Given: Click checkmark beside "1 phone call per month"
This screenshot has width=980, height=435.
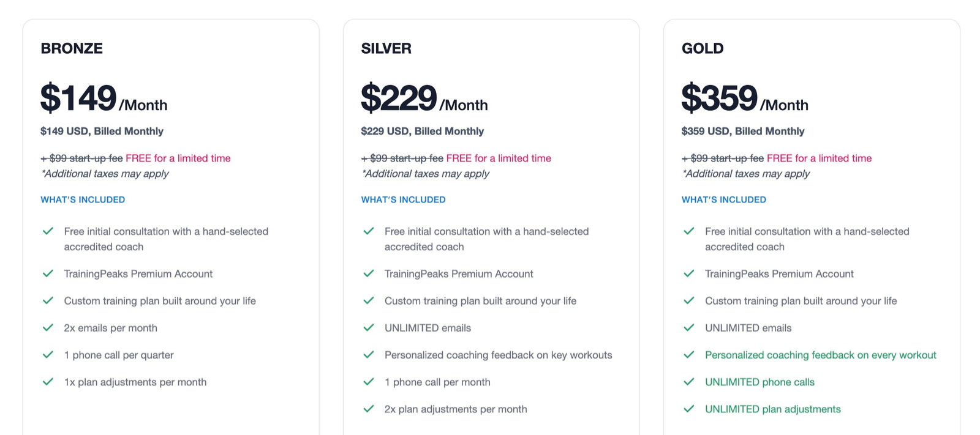Looking at the screenshot, I should coord(368,382).
